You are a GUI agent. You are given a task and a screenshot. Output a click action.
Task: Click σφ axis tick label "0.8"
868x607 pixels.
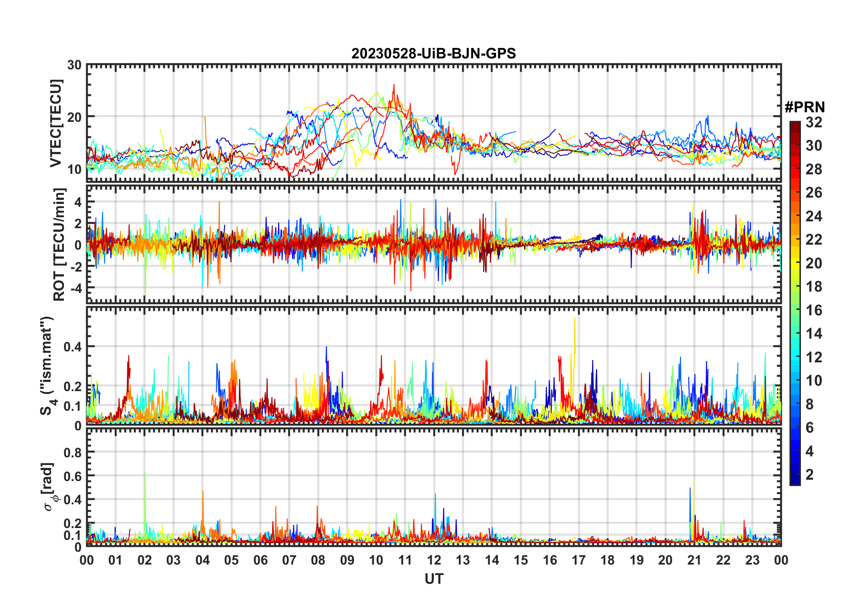coord(73,453)
